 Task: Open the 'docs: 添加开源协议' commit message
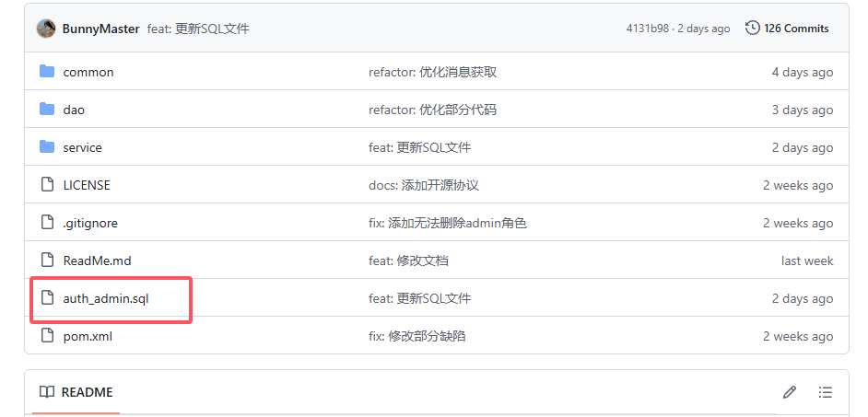click(x=424, y=185)
